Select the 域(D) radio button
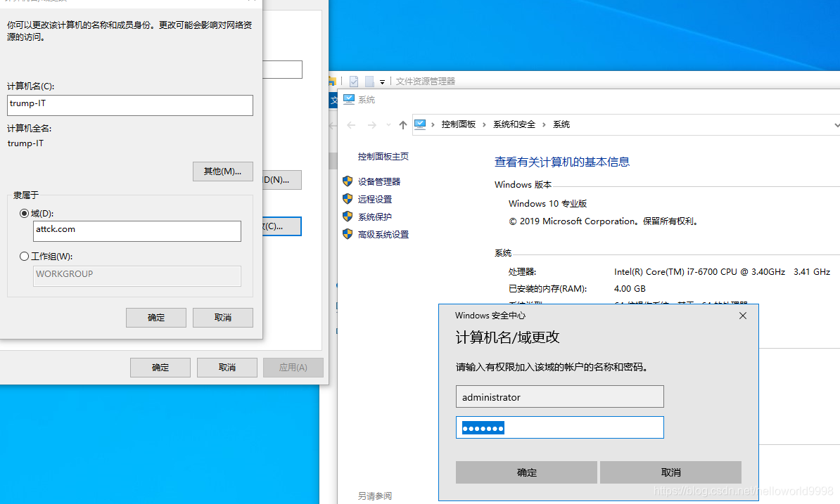 (x=24, y=213)
